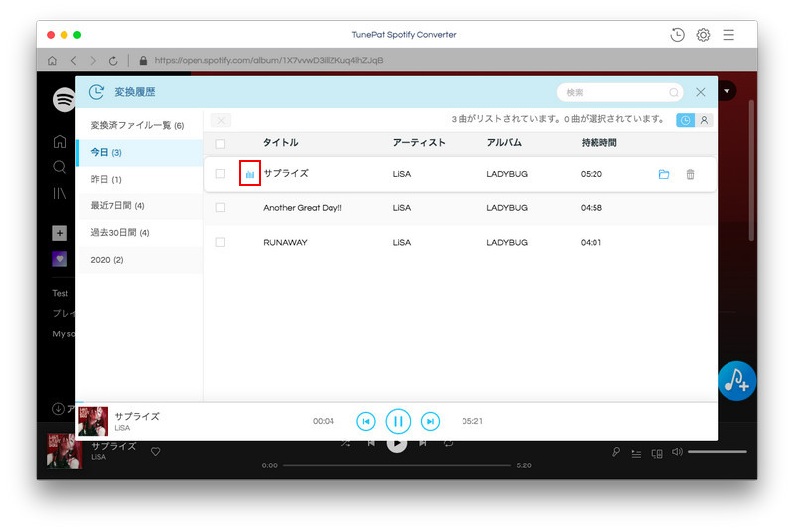Adjust the Spotify volume slider
The width and height of the screenshot is (794, 532).
(717, 451)
